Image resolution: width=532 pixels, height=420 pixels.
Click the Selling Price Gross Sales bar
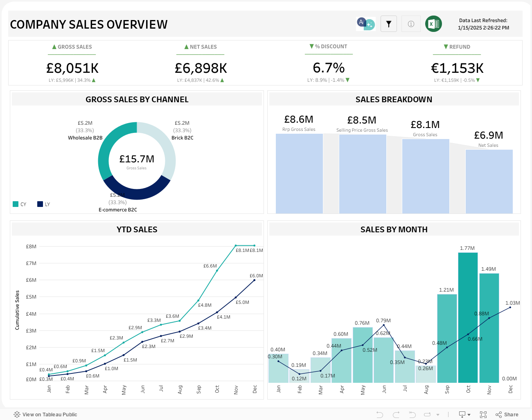pos(363,174)
